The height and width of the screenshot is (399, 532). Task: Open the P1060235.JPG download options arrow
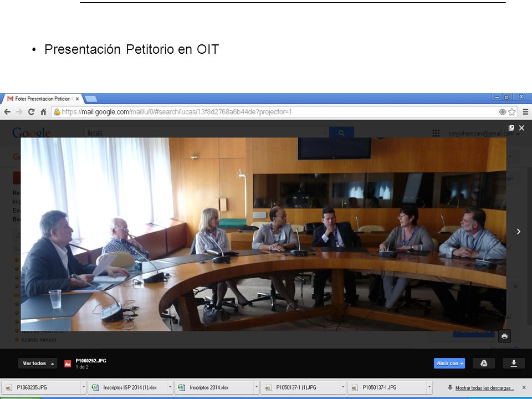[84, 387]
